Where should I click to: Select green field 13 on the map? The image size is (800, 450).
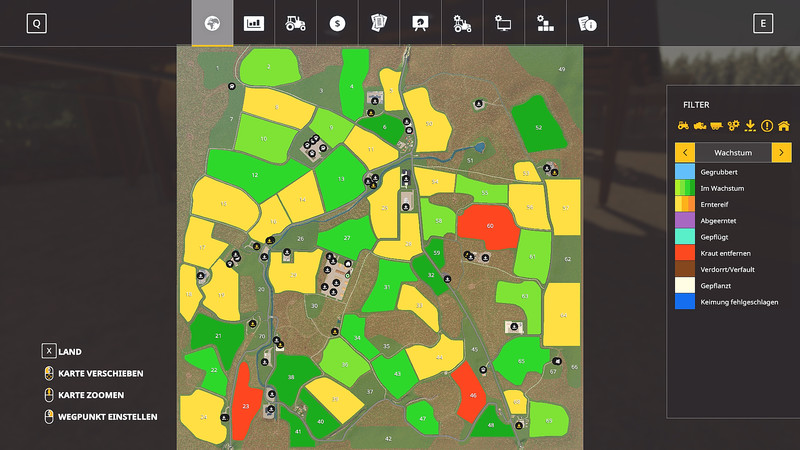341,179
